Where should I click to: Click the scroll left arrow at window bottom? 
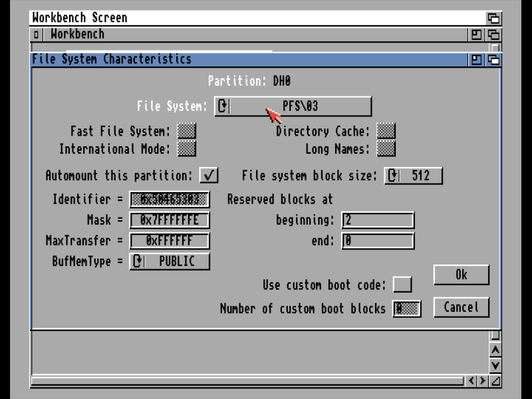(x=471, y=381)
